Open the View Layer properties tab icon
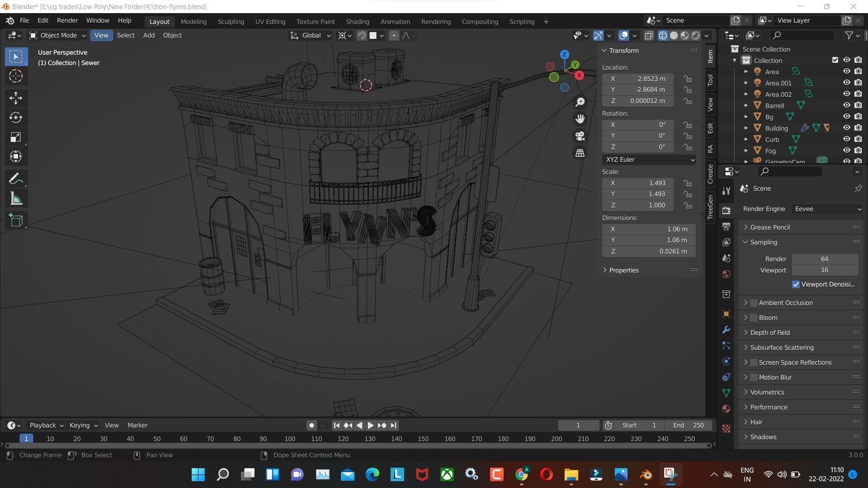The height and width of the screenshot is (488, 868). [x=726, y=242]
